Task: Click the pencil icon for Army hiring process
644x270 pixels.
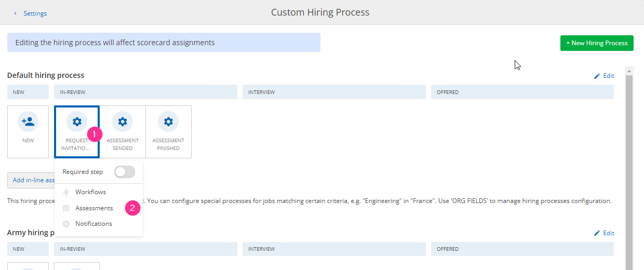Action: (597, 233)
